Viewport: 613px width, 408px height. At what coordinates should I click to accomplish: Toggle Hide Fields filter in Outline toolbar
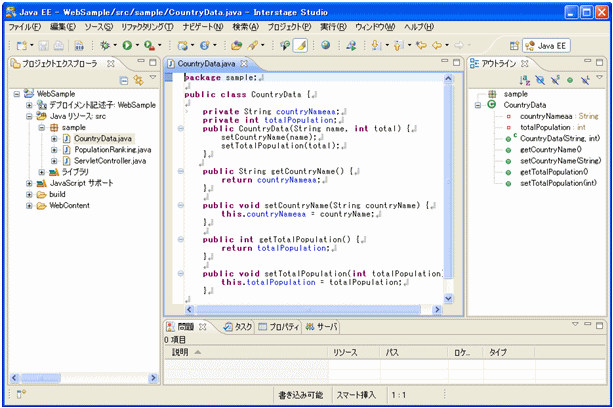542,79
